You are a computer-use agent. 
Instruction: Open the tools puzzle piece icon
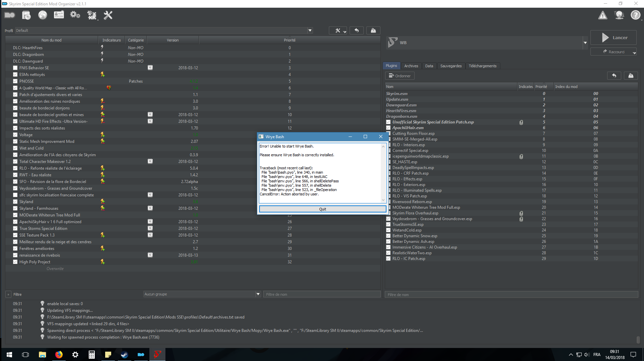[x=91, y=15]
